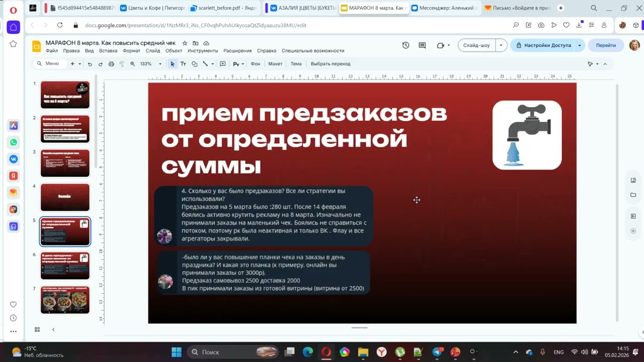Open the Файл menu
This screenshot has width=644, height=362.
pyautogui.click(x=52, y=51)
